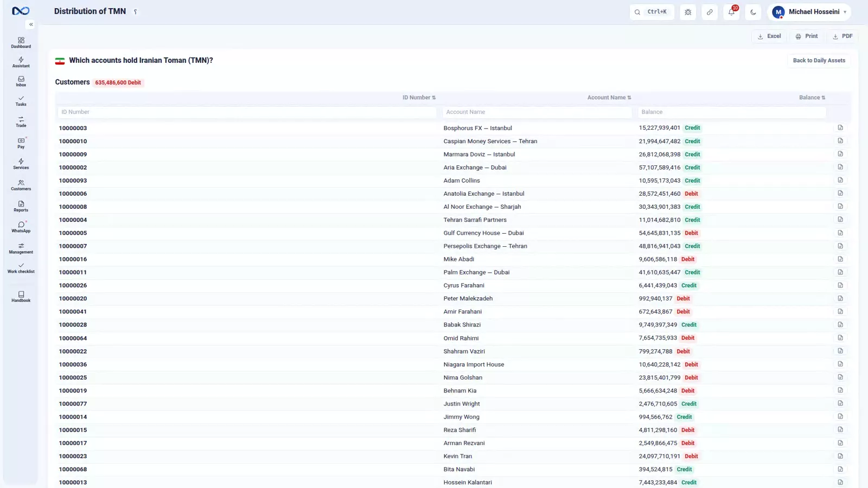Focus the Account Name filter field

[x=537, y=112]
